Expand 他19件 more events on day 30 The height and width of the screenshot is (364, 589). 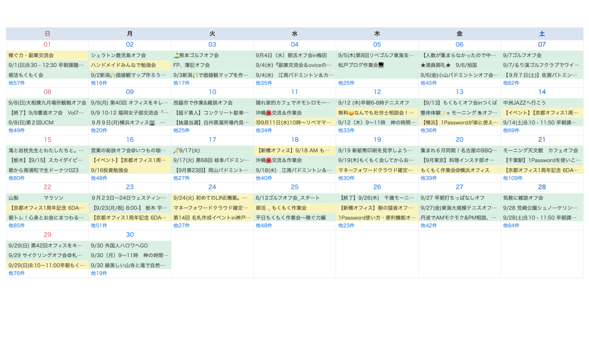[x=99, y=273]
